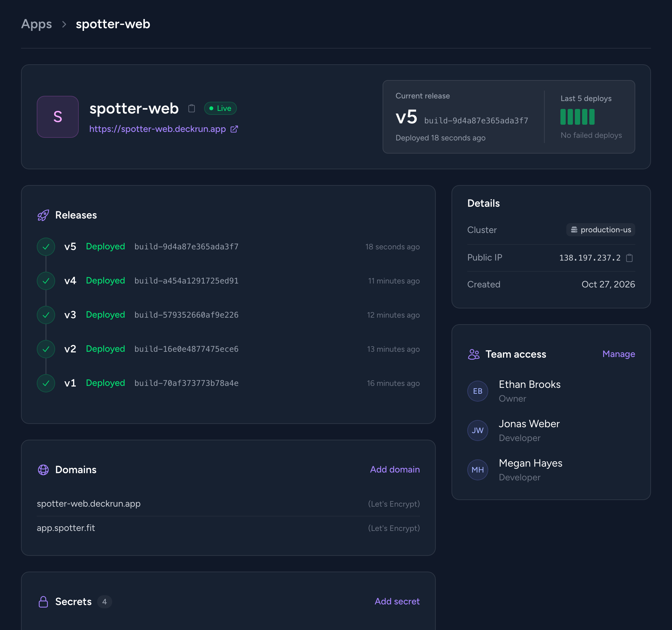The image size is (672, 630).
Task: Click Add domain
Action: (x=395, y=470)
